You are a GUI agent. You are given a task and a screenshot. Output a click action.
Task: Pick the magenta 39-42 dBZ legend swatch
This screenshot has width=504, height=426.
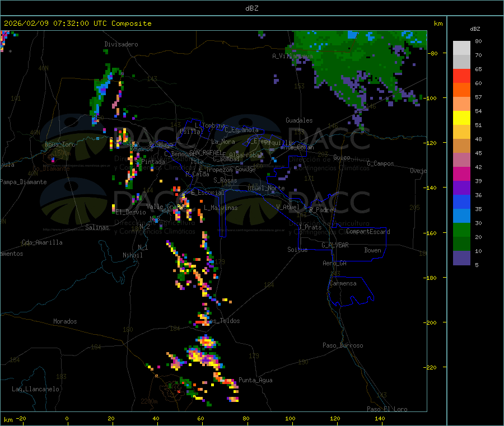tap(461, 174)
